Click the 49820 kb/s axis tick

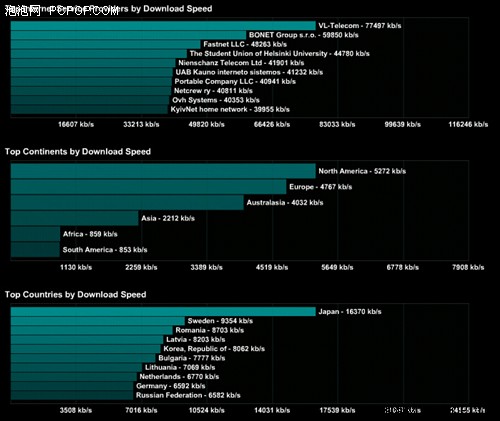(207, 124)
